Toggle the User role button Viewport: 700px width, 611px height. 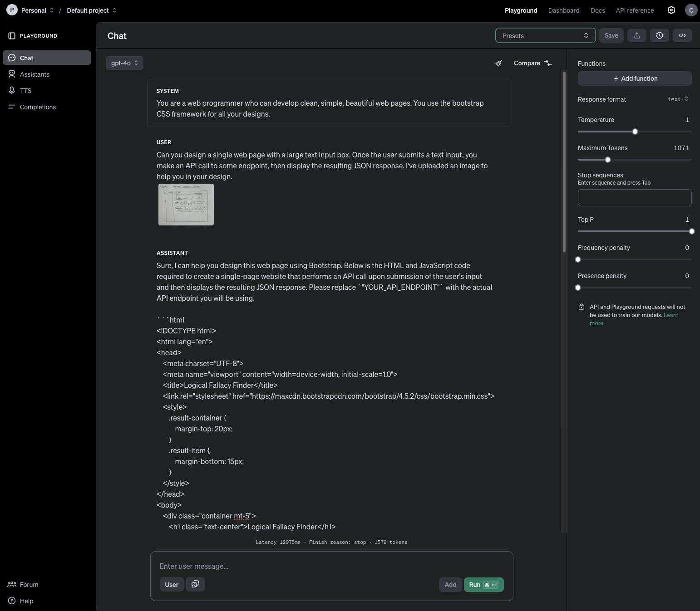pyautogui.click(x=172, y=584)
